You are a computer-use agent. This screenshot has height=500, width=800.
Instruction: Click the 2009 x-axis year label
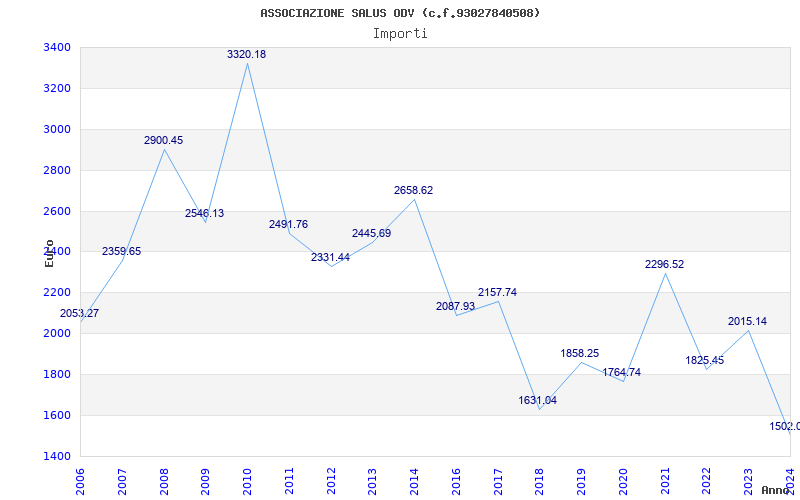[206, 482]
